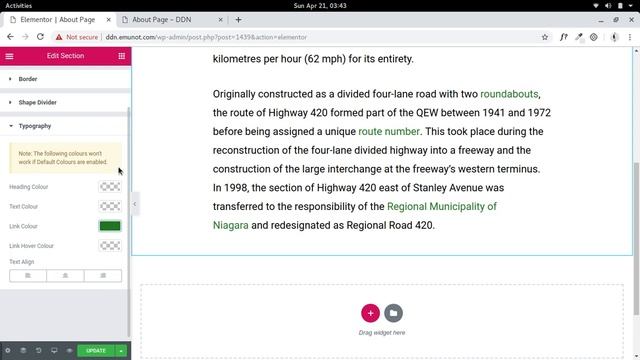Set text align to right

(103, 276)
